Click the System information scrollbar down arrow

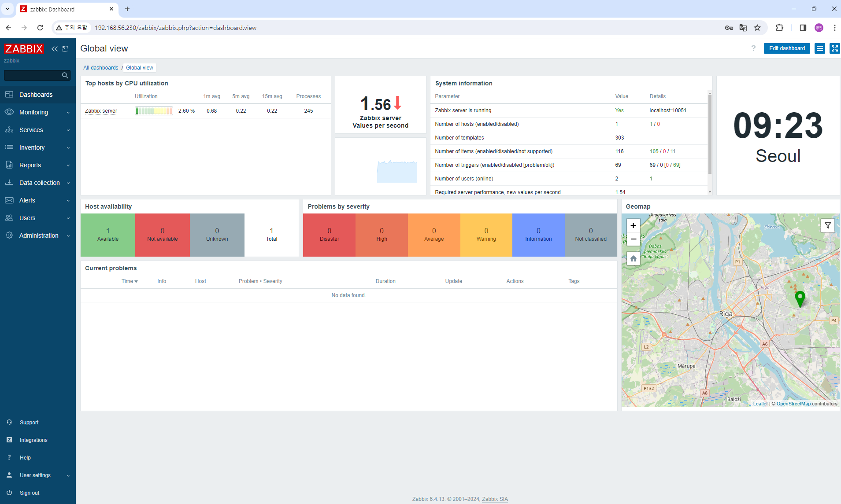click(x=710, y=192)
